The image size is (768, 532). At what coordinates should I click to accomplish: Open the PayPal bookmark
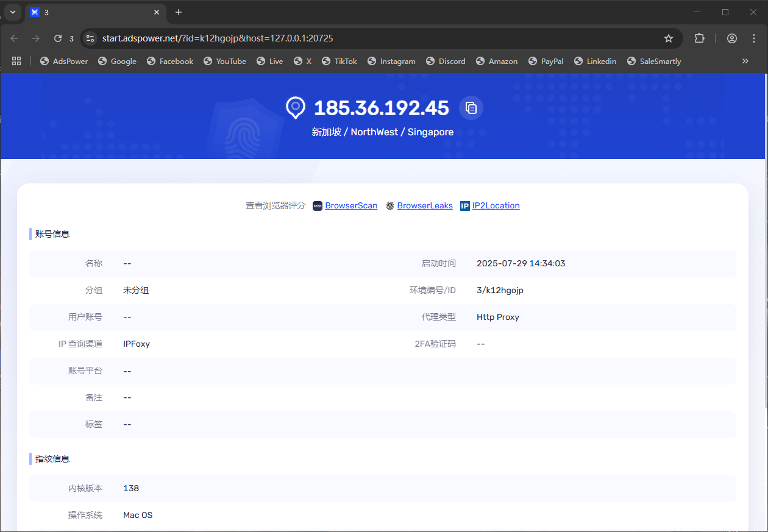coord(546,61)
